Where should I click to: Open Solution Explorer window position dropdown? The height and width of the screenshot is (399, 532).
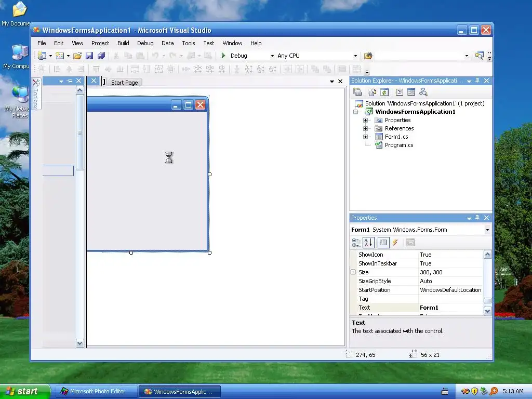point(469,81)
